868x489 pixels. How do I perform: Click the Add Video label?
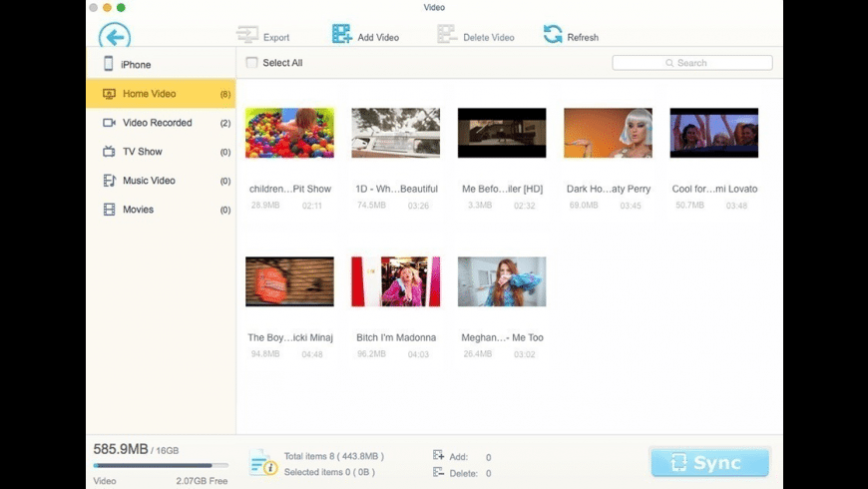[378, 38]
